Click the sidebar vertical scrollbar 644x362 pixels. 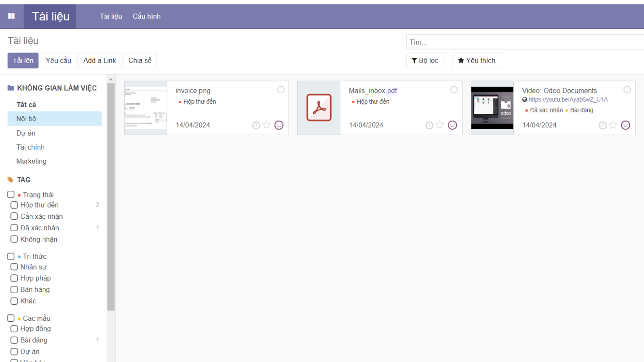click(x=111, y=197)
